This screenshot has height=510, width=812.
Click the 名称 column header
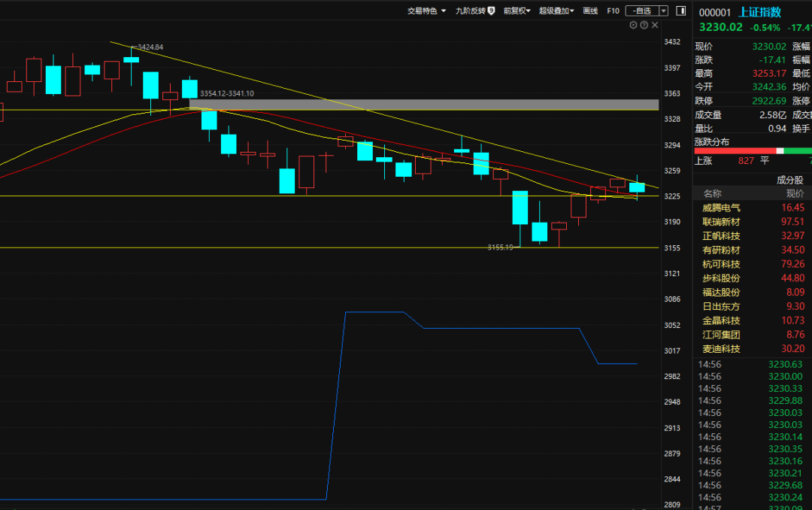coord(712,193)
